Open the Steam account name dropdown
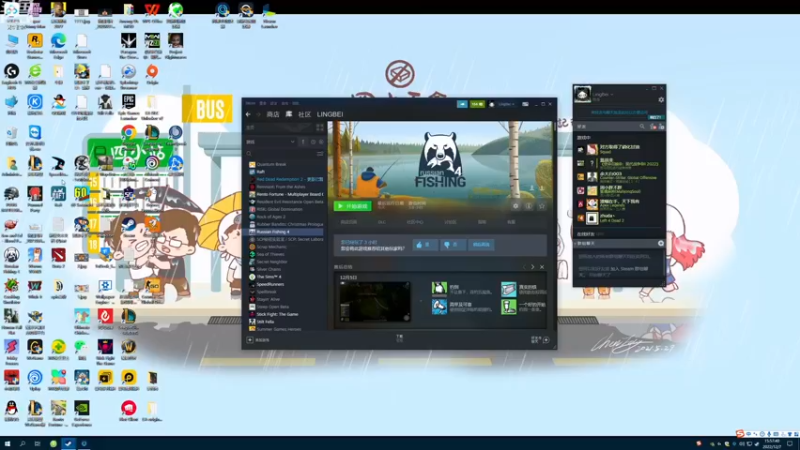Viewport: 800px width, 450px height. point(506,104)
